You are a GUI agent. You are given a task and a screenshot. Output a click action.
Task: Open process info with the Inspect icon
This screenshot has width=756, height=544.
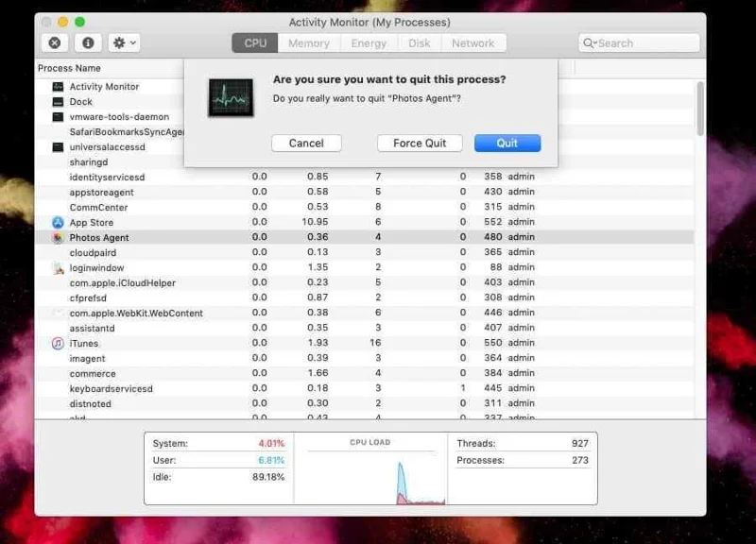pyautogui.click(x=88, y=42)
